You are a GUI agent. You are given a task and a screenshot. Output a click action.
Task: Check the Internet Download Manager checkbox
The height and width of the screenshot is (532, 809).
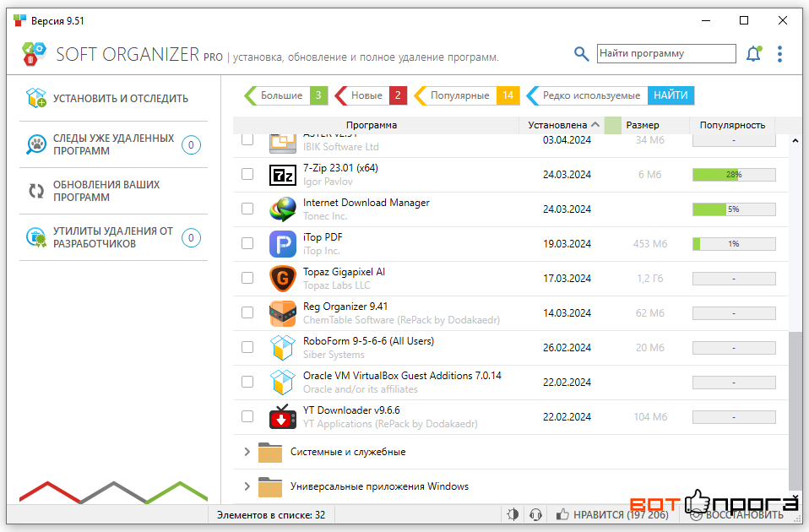(247, 209)
